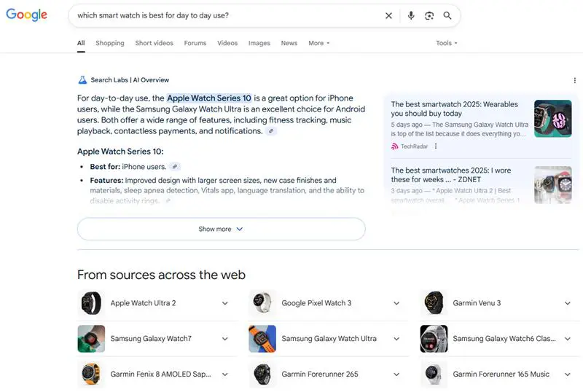Open Google Lens image search icon
The width and height of the screenshot is (583, 392).
click(429, 15)
